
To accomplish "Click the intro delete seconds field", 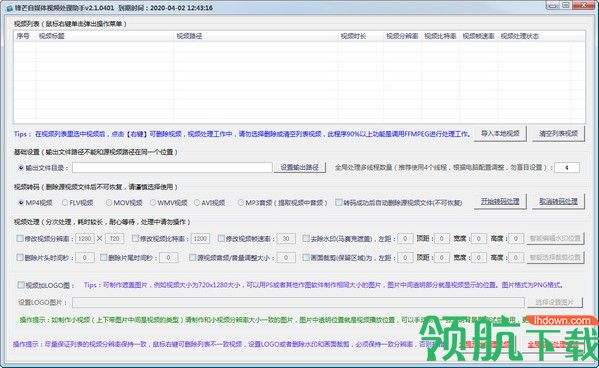I will pos(85,258).
